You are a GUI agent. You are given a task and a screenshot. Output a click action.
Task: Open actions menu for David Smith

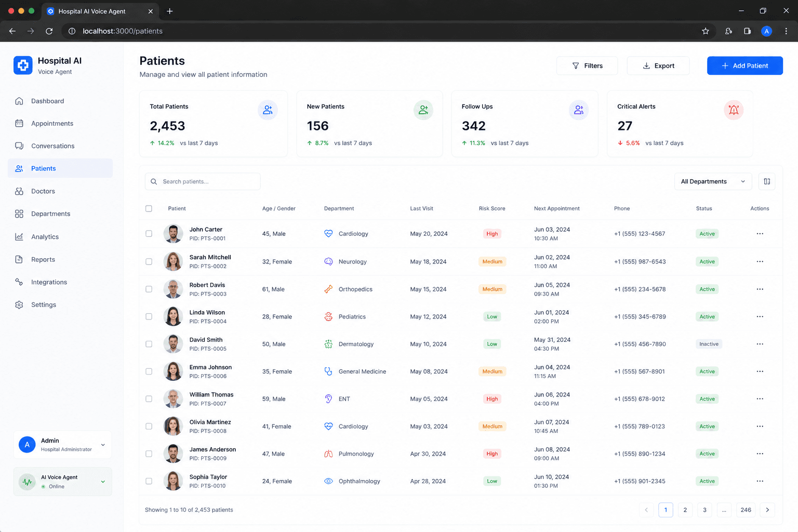pos(760,344)
